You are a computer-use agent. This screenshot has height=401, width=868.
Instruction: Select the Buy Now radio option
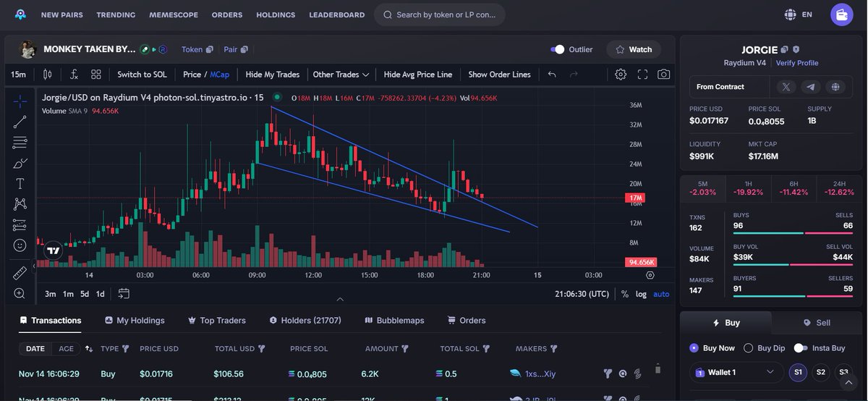point(694,348)
